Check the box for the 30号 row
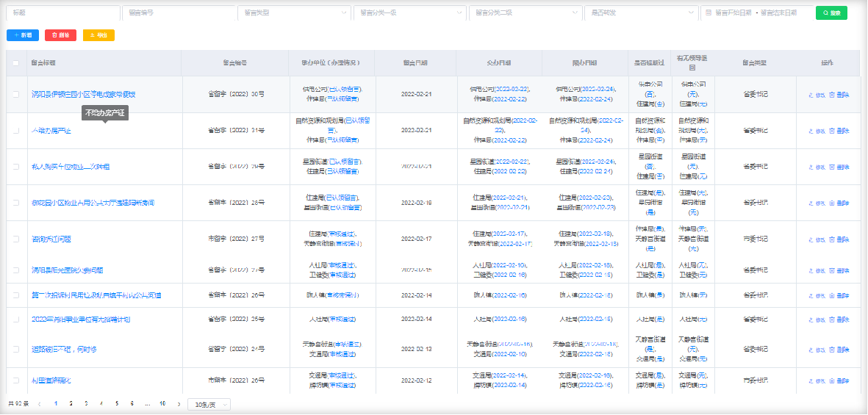 (x=16, y=95)
